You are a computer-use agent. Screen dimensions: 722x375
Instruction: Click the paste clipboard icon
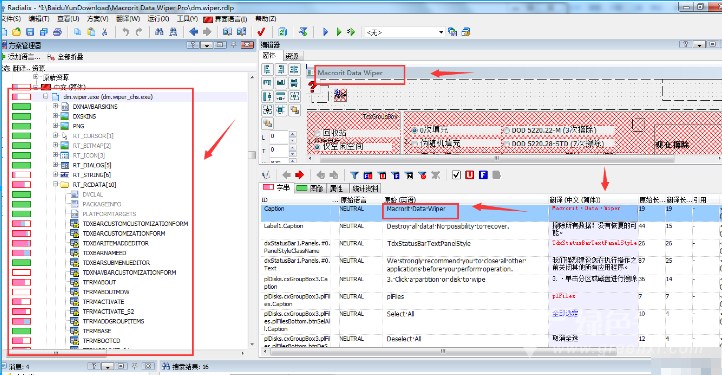(x=92, y=32)
